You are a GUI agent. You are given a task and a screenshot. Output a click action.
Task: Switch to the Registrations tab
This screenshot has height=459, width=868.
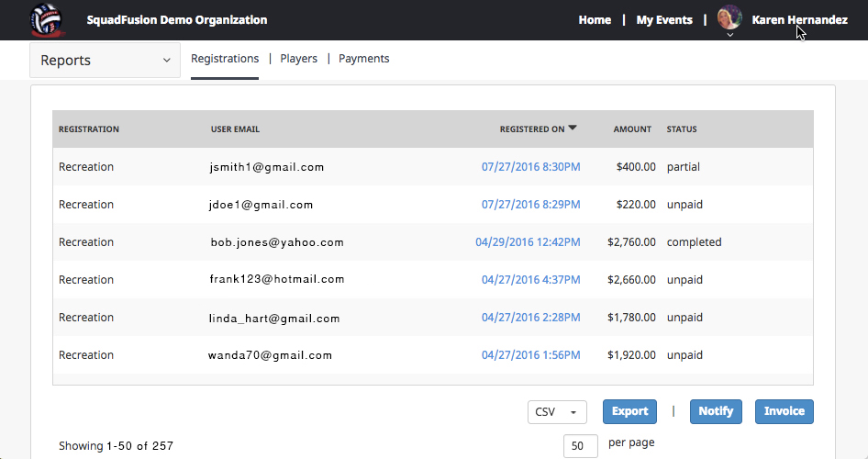(x=225, y=59)
